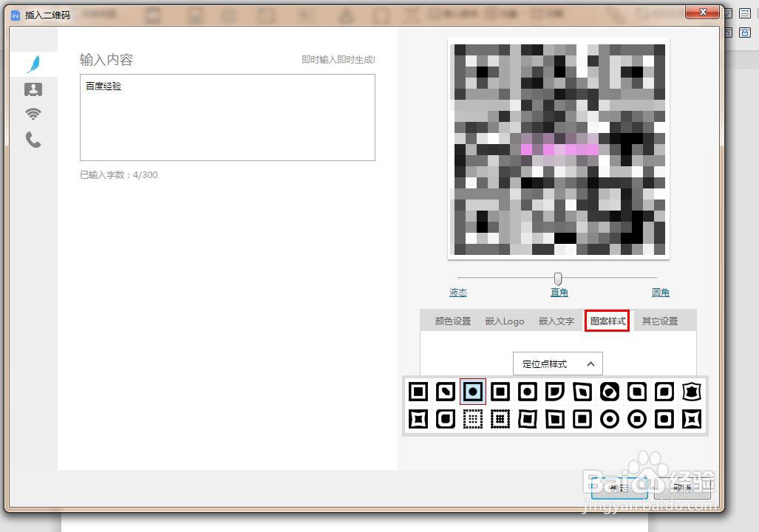Select the skewed square with leaf center style
The height and width of the screenshot is (532, 759).
point(582,392)
